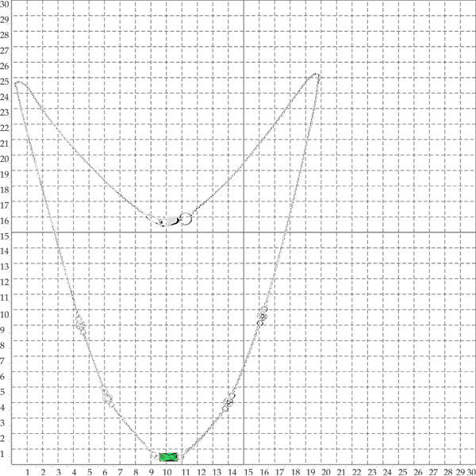Click the number 1 on the vertical axis
The image size is (476, 476).
click(x=2, y=454)
